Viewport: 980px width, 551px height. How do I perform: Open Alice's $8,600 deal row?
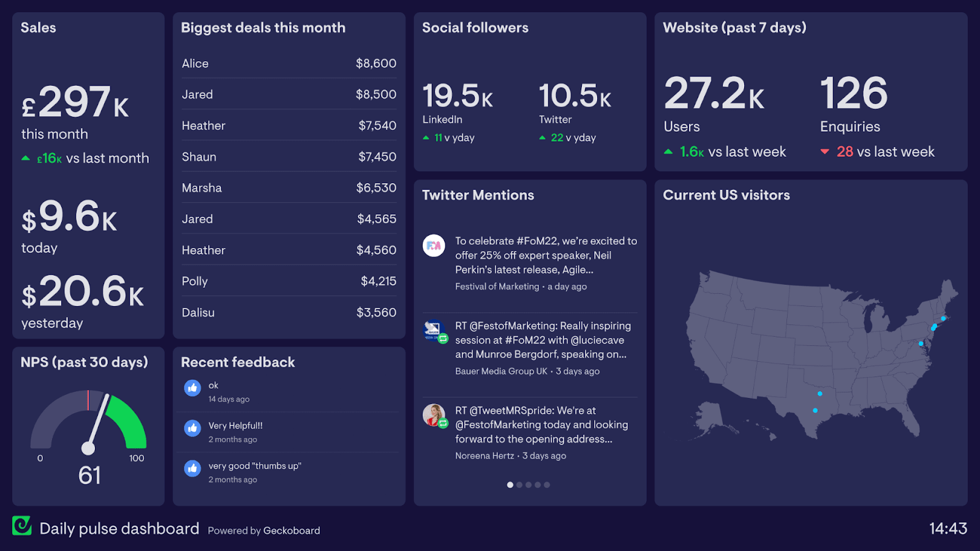288,64
